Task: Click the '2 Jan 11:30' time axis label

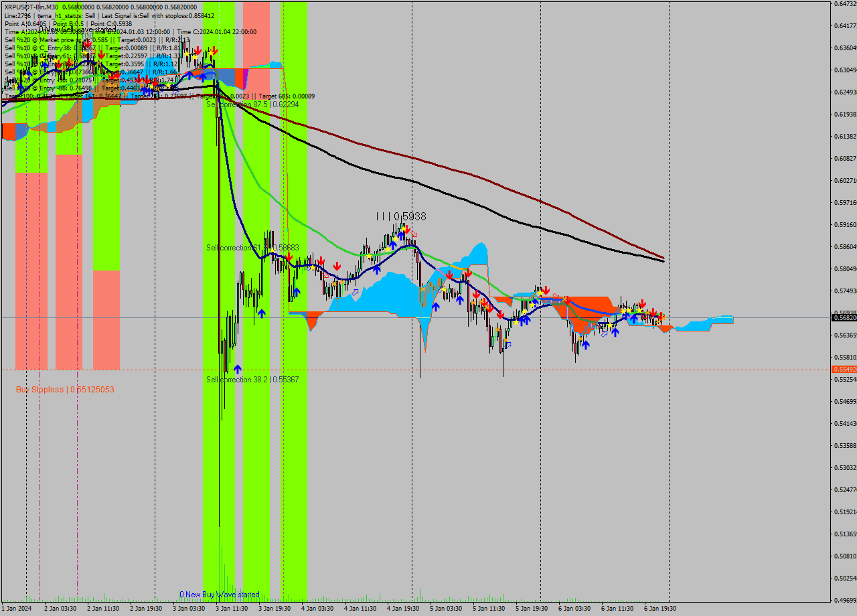Action: pos(102,609)
